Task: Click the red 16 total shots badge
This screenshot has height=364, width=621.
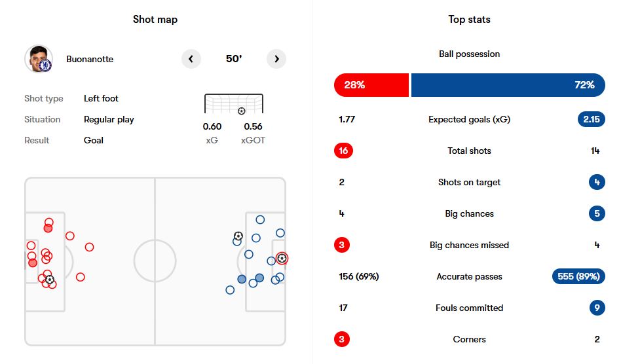Action: coord(343,151)
